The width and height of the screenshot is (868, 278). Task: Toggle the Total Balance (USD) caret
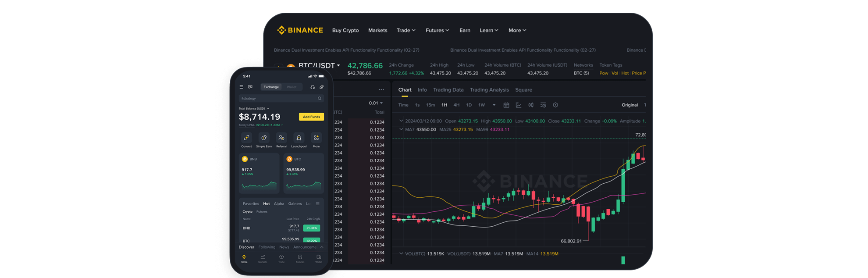268,109
